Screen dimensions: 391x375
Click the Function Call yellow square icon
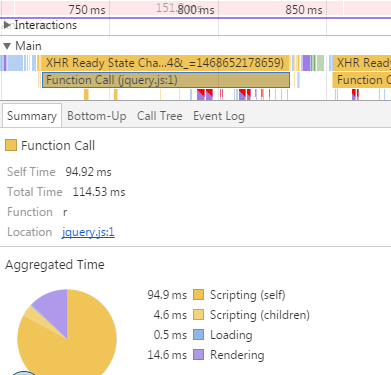[11, 145]
